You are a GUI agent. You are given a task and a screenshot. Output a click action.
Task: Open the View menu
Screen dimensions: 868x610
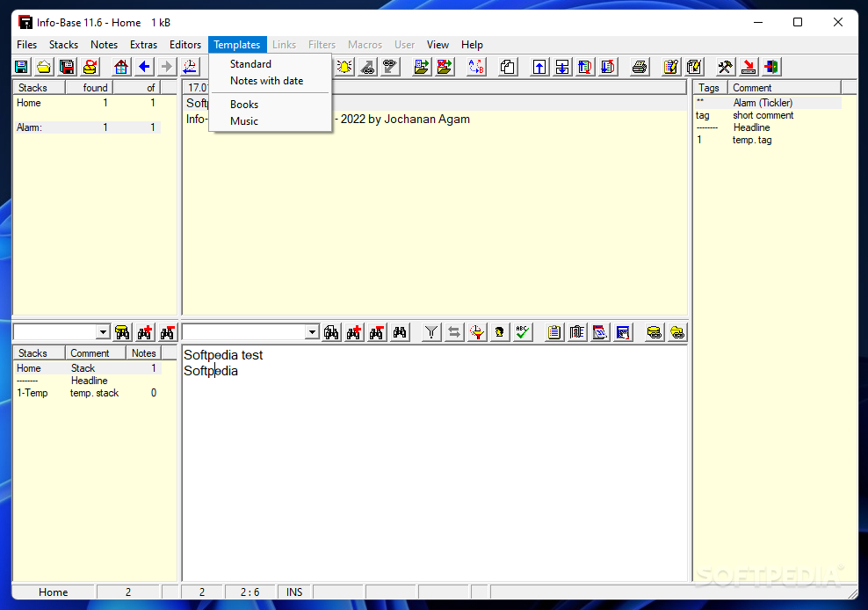438,45
